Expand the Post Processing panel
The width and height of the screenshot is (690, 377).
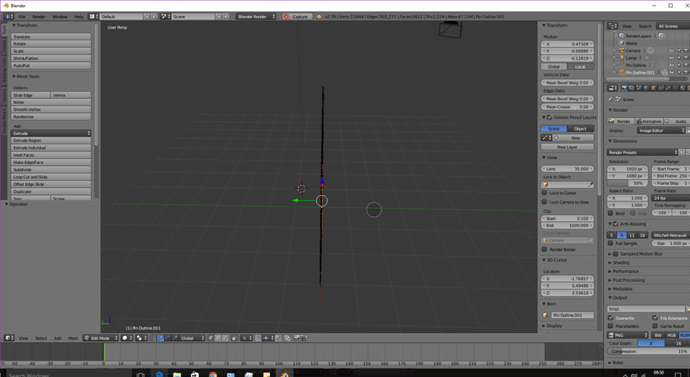tap(628, 280)
